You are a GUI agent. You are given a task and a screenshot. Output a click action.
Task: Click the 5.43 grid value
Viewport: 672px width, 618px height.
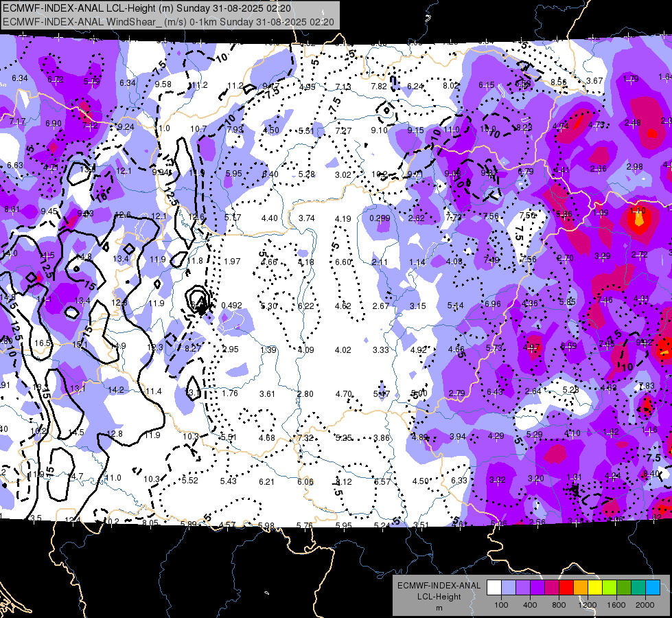[229, 481]
